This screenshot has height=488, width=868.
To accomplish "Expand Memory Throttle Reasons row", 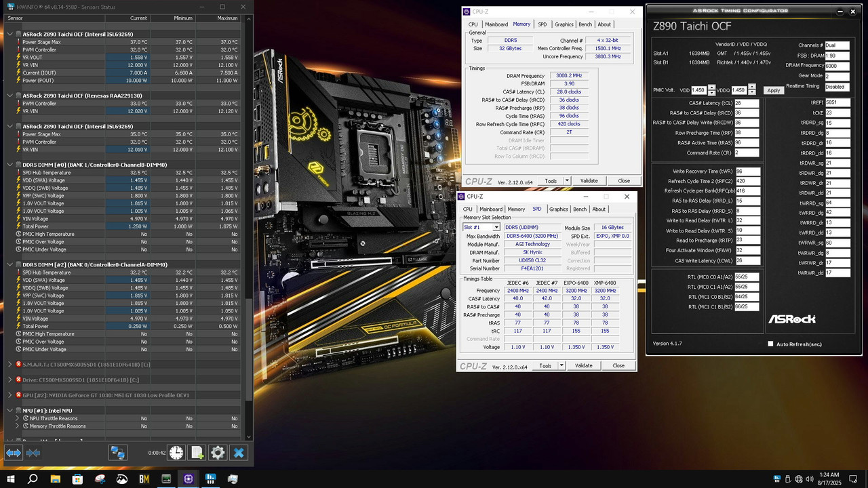I will pos(18,426).
